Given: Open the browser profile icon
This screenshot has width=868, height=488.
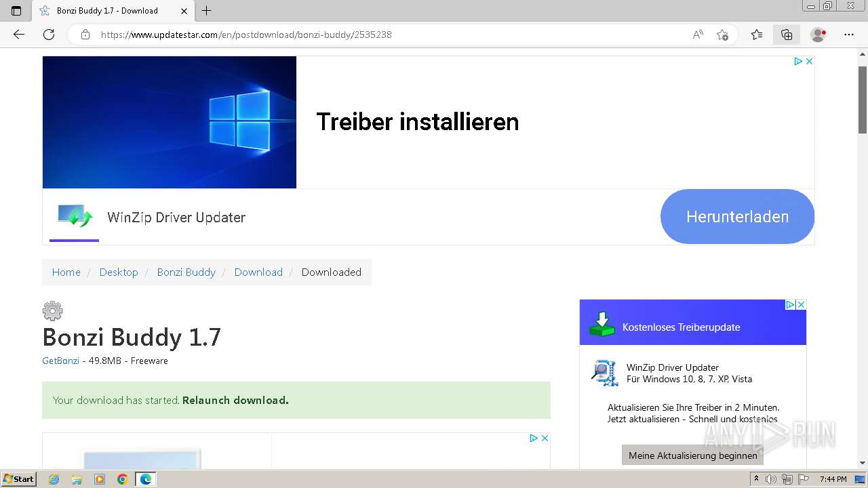Looking at the screenshot, I should coord(818,35).
